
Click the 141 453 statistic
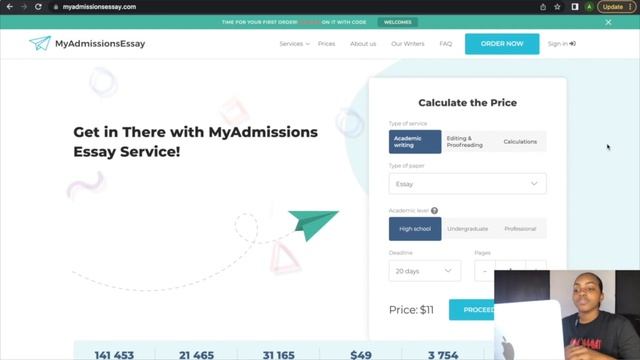click(x=114, y=355)
